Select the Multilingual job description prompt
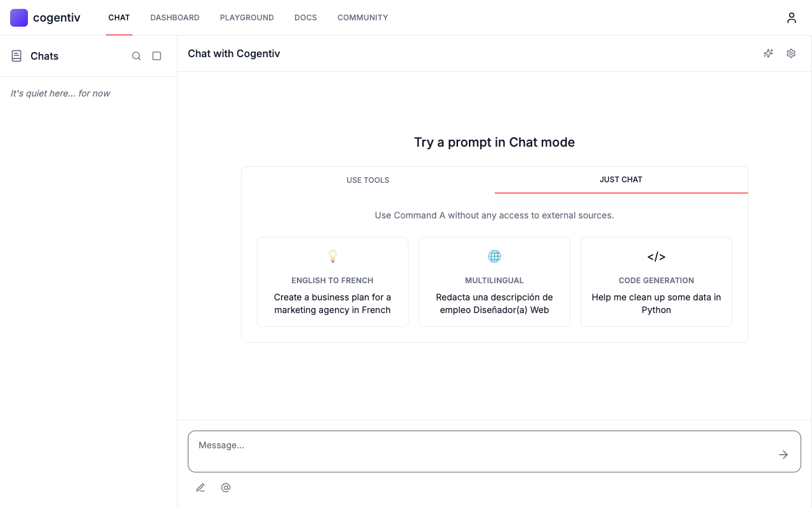 (x=494, y=281)
